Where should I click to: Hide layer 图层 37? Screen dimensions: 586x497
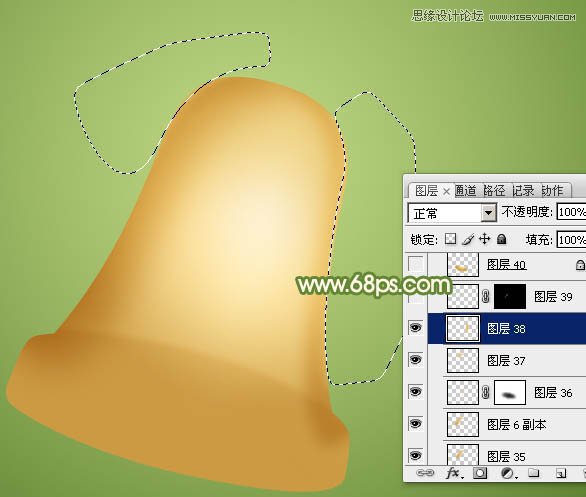pos(416,359)
